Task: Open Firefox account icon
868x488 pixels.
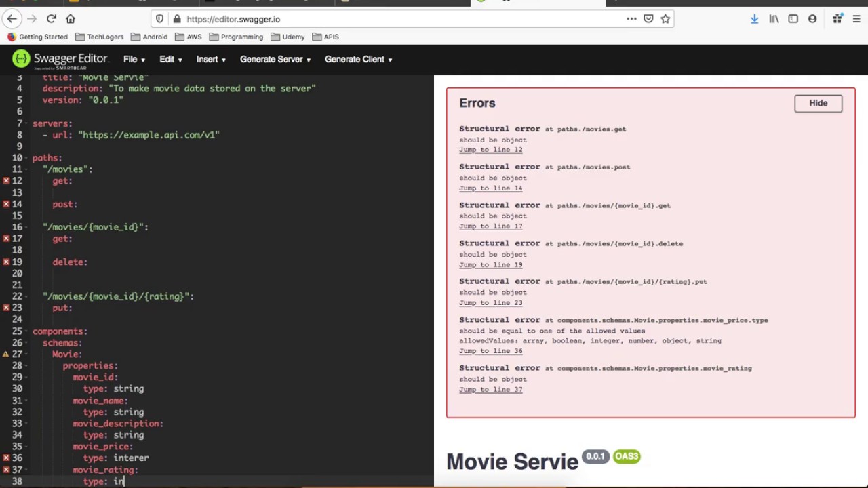Action: [x=812, y=19]
